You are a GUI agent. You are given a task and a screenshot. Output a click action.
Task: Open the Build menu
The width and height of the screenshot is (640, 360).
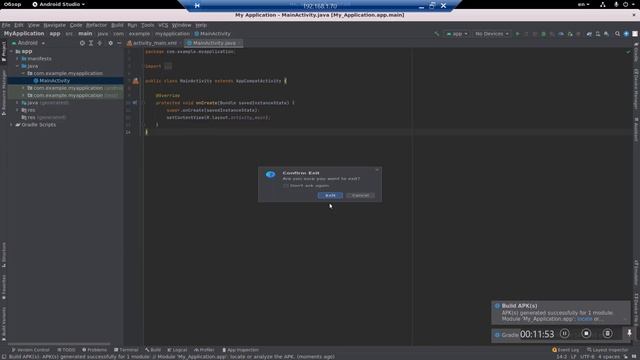point(117,25)
